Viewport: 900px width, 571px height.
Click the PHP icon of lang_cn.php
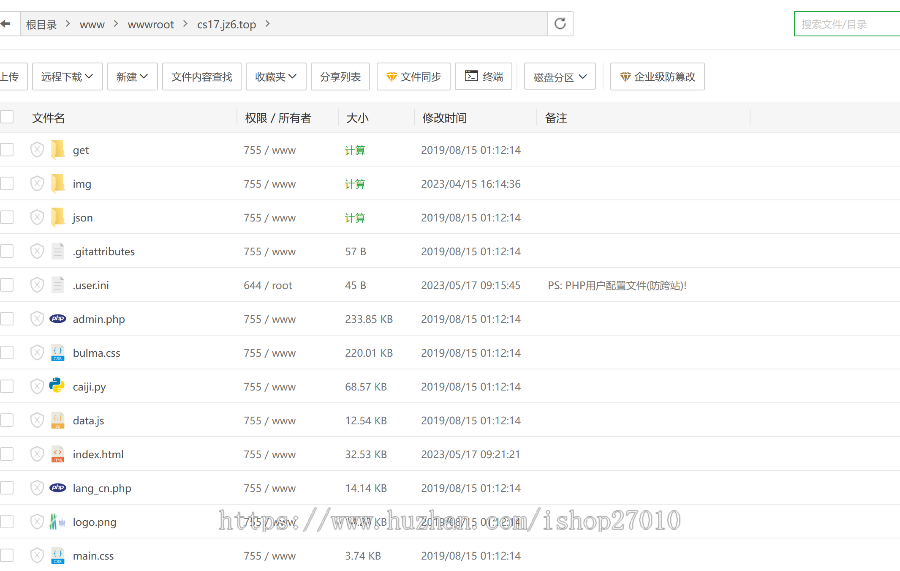(x=57, y=488)
